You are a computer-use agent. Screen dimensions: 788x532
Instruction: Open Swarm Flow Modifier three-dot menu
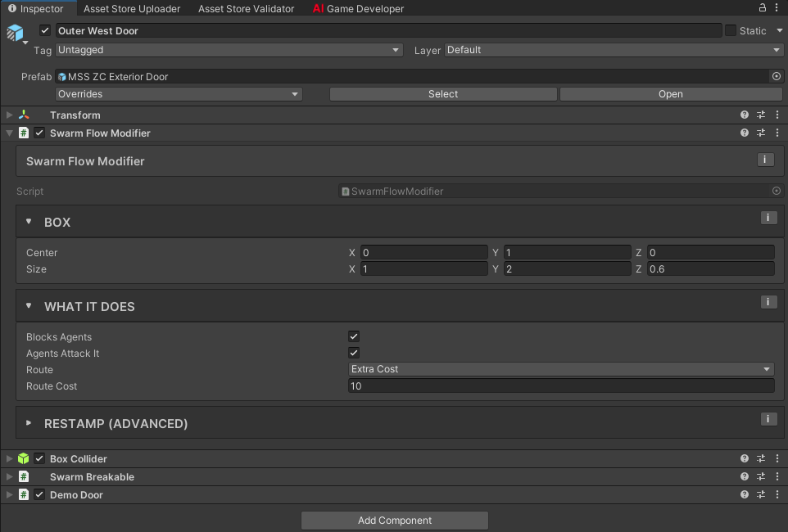tap(777, 133)
